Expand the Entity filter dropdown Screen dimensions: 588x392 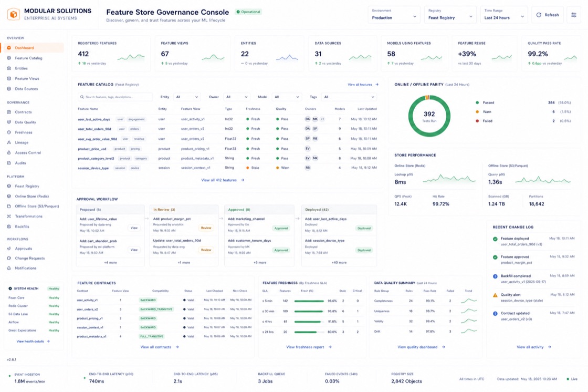187,97
